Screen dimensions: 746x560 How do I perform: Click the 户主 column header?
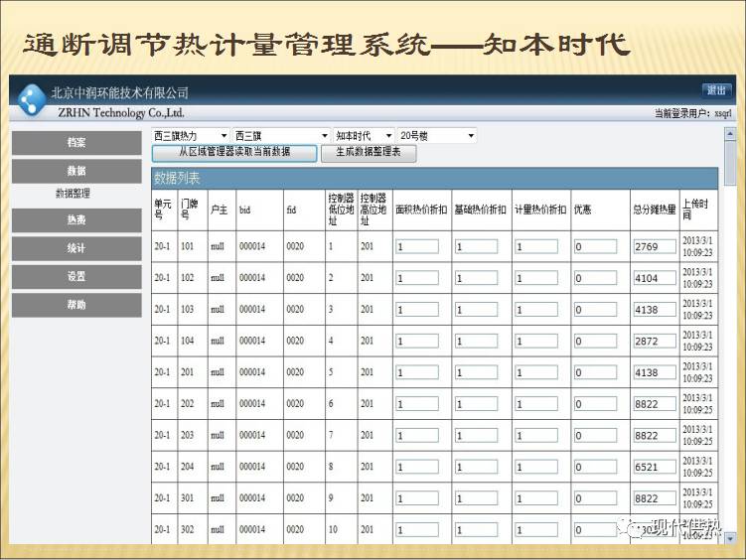click(x=222, y=210)
